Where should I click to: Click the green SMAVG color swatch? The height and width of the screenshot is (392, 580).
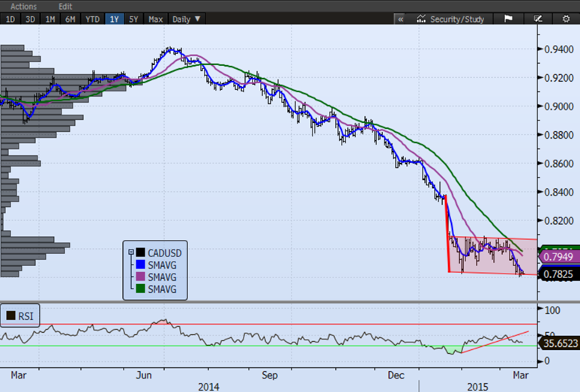[140, 289]
